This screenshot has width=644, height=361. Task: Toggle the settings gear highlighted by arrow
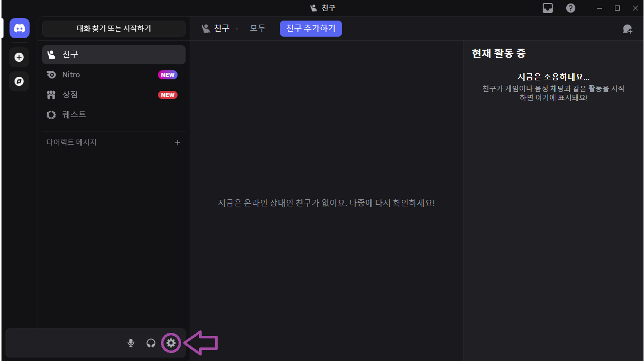[171, 343]
